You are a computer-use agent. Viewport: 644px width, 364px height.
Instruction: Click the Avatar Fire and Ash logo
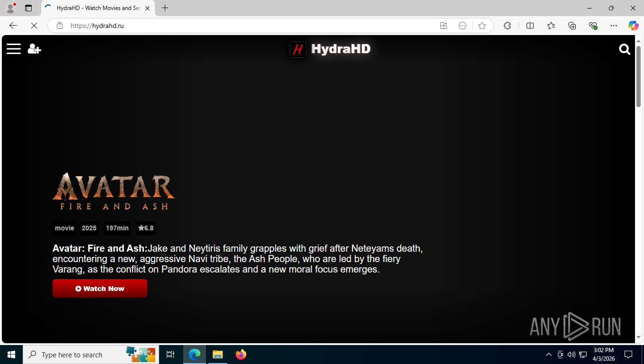click(x=114, y=191)
